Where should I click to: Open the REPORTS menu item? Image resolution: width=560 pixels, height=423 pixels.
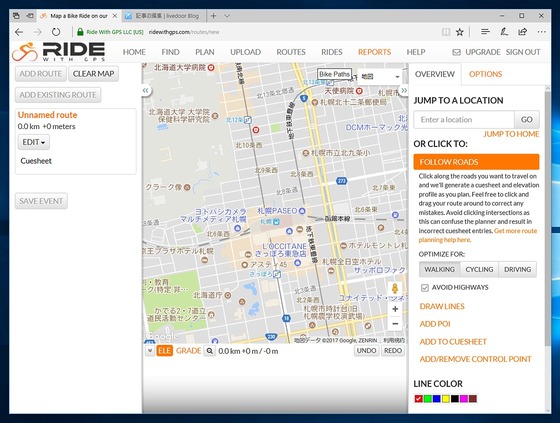pyautogui.click(x=374, y=52)
